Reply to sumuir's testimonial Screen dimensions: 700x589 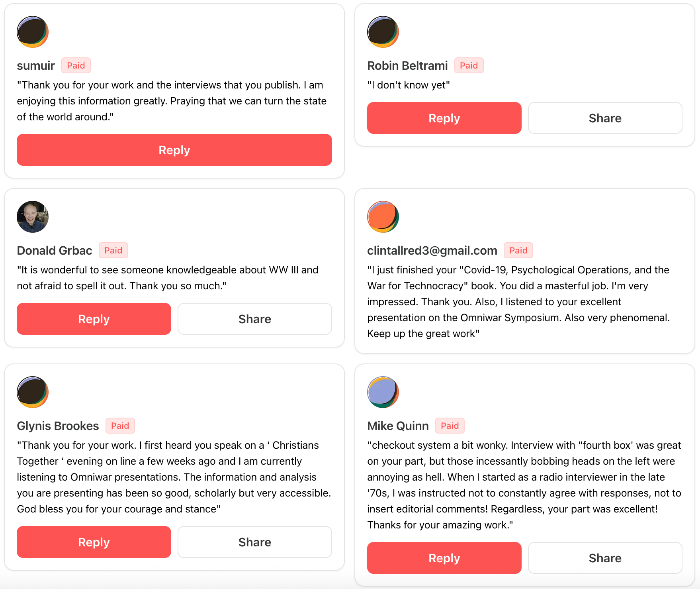click(174, 150)
